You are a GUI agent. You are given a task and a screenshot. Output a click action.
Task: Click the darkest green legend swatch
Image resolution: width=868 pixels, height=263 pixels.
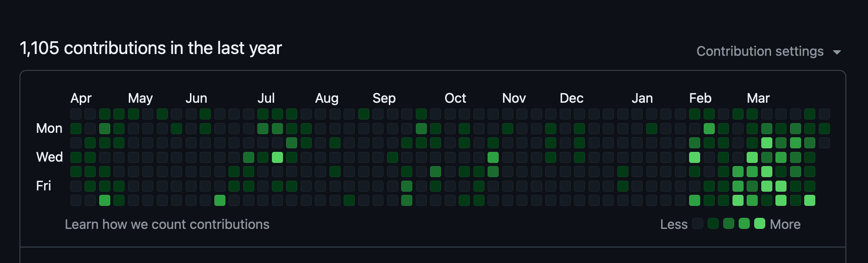coord(713,224)
